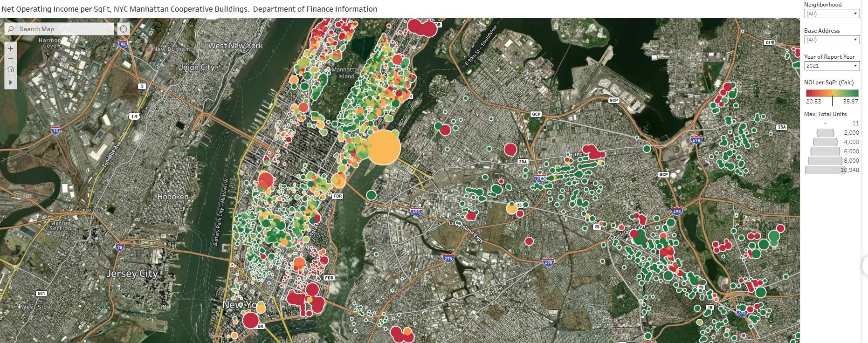The height and width of the screenshot is (343, 868).
Task: Click the Hoboken map label
Action: [172, 197]
